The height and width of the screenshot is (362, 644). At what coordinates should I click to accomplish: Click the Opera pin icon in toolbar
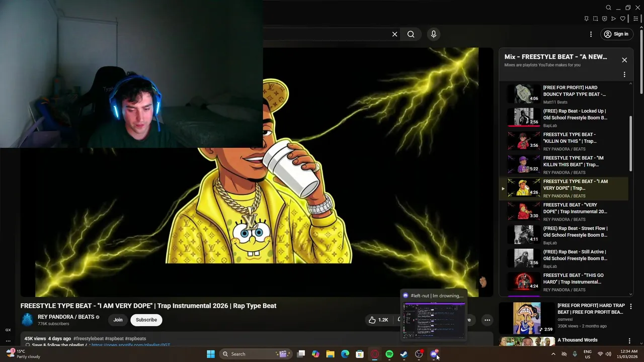pos(586,19)
